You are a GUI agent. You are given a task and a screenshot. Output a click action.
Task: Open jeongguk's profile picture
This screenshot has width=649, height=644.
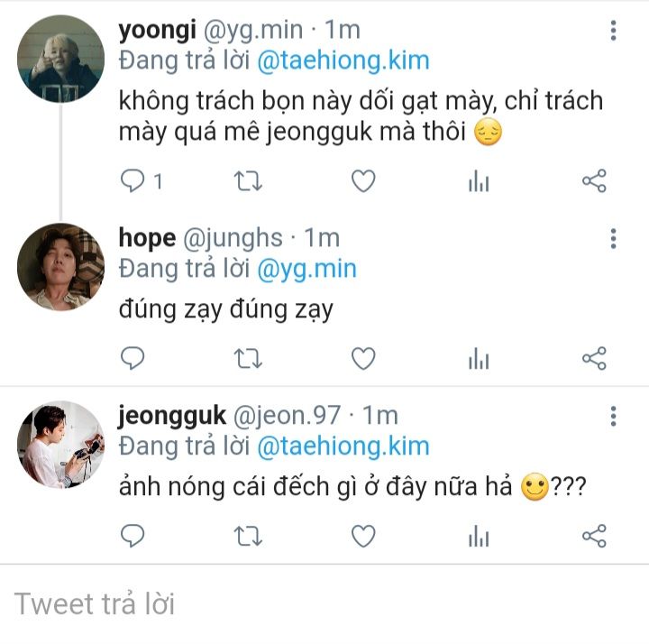coord(61,445)
